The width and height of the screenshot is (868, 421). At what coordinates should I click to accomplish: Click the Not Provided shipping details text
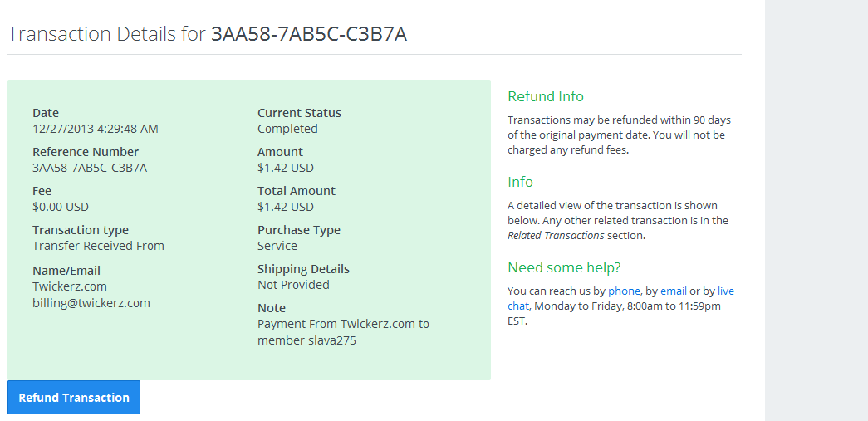(293, 285)
